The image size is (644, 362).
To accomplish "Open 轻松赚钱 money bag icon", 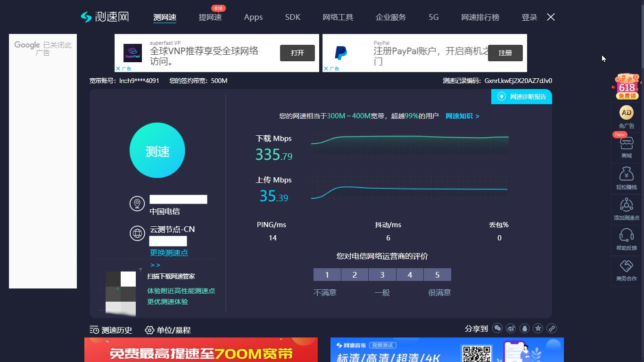I will [626, 177].
